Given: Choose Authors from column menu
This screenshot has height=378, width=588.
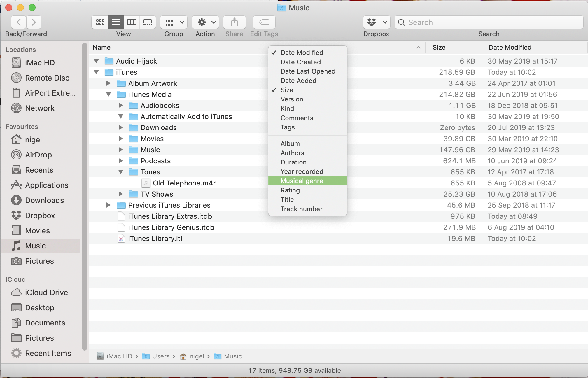Looking at the screenshot, I should tap(307, 153).
